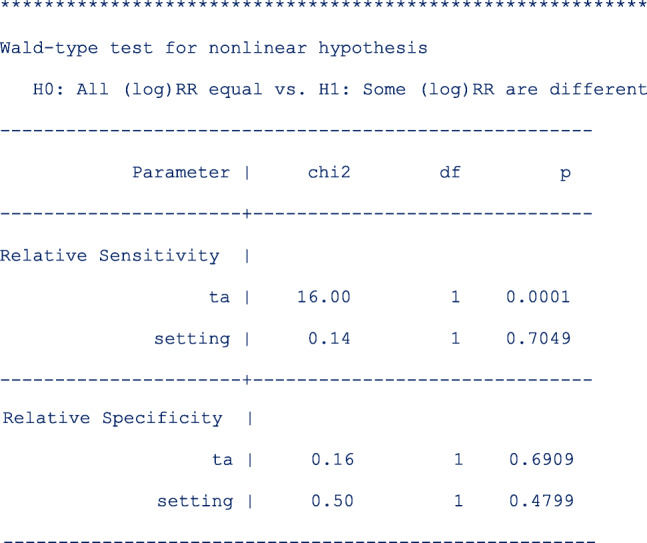Click the "Relative Sensitivity" section label
Screen dimensions: 647x543
110,255
